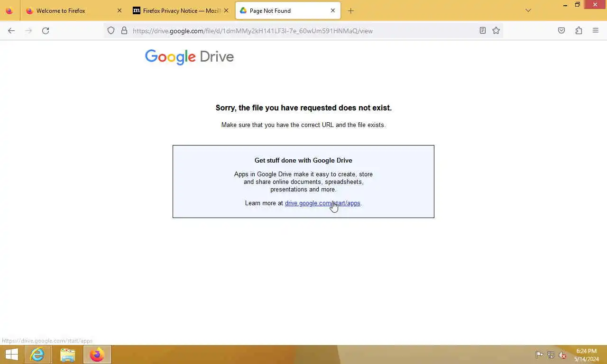Close the Firefox Privacy Notice tab
The image size is (607, 364).
(226, 11)
